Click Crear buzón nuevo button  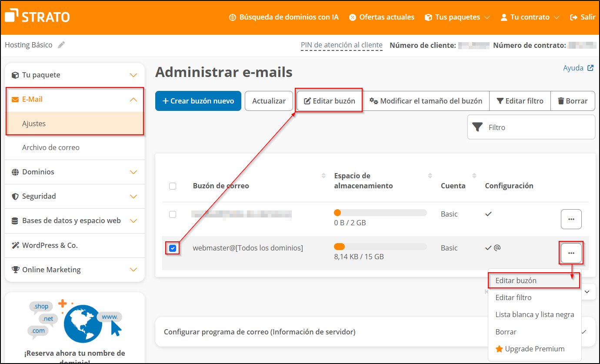[x=198, y=101]
